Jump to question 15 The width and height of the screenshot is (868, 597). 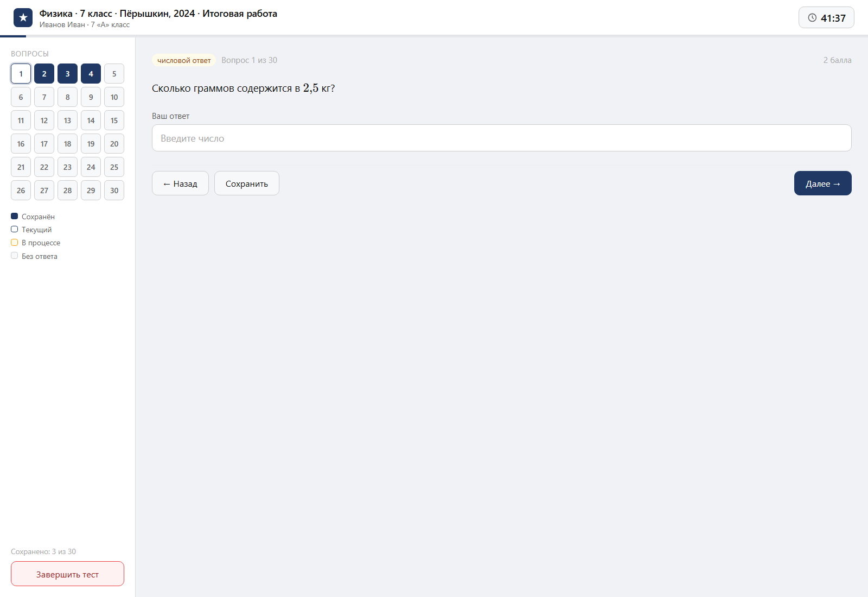[x=114, y=120]
